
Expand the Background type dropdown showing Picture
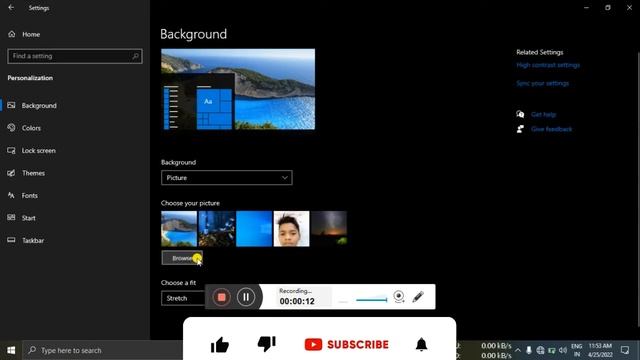pyautogui.click(x=227, y=178)
